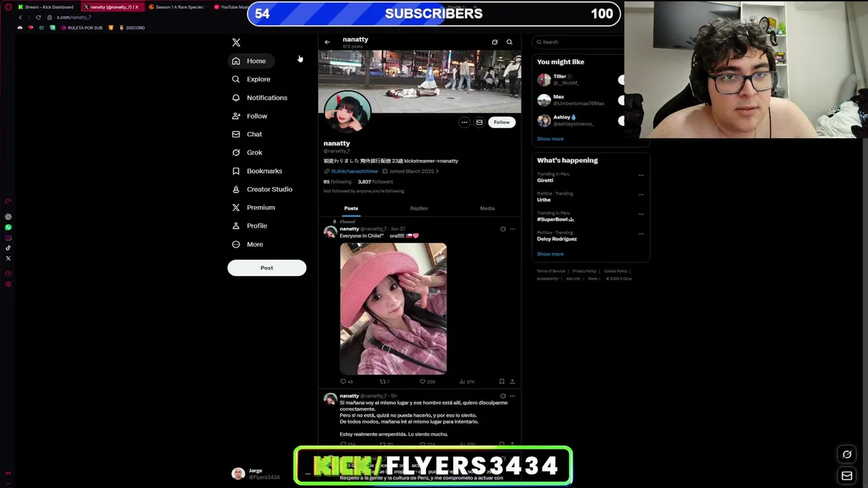Open the profile's three-dot options
The image size is (868, 488).
click(464, 122)
